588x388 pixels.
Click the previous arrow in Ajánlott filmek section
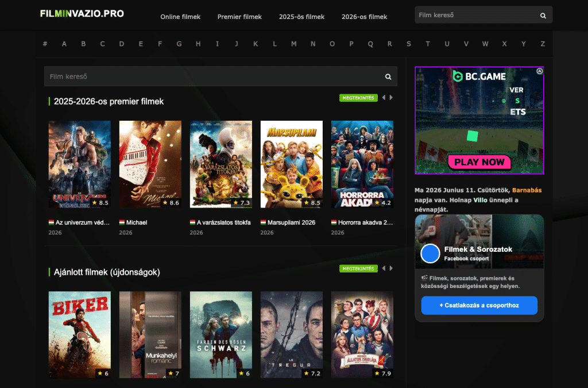(384, 268)
